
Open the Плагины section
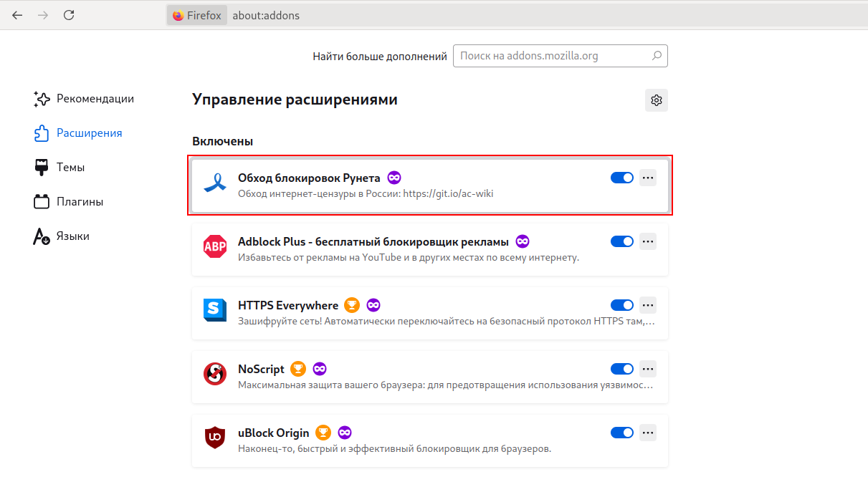pyautogui.click(x=80, y=201)
